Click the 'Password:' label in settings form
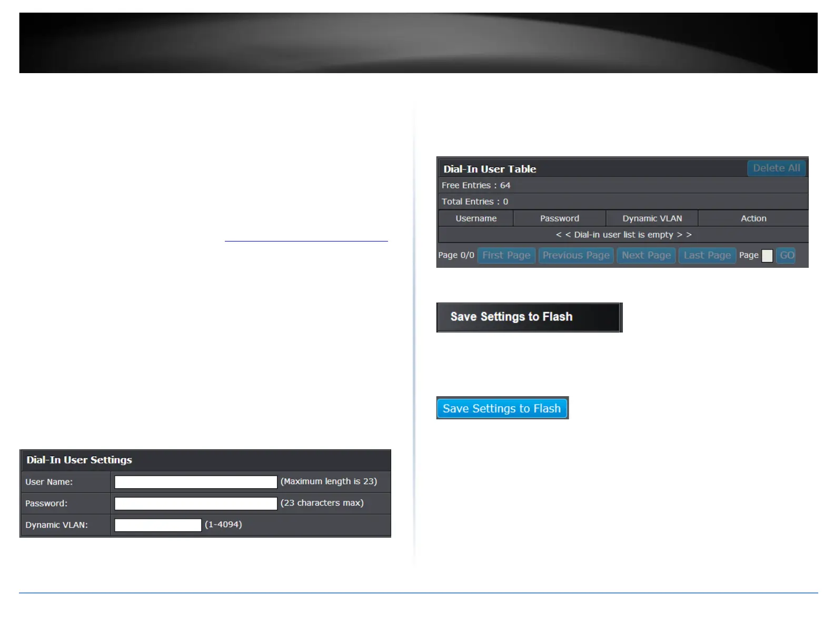Screen dimensions: 834x644 pyautogui.click(x=46, y=504)
